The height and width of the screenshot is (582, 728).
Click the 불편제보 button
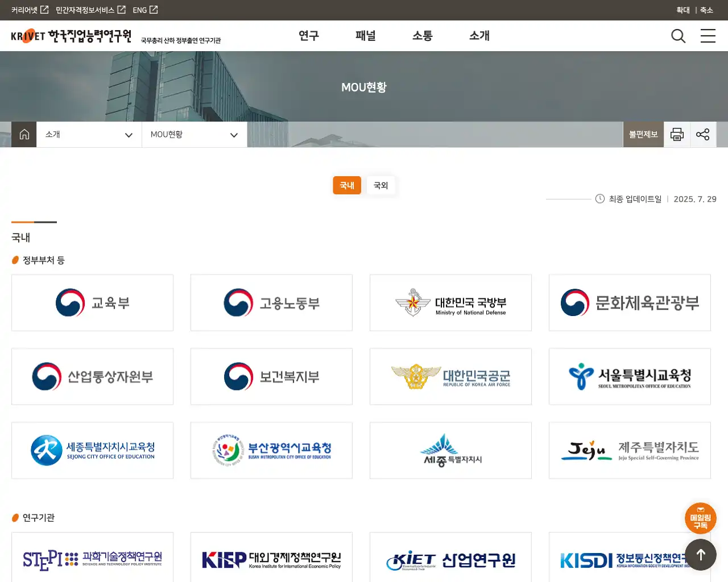[x=643, y=135]
